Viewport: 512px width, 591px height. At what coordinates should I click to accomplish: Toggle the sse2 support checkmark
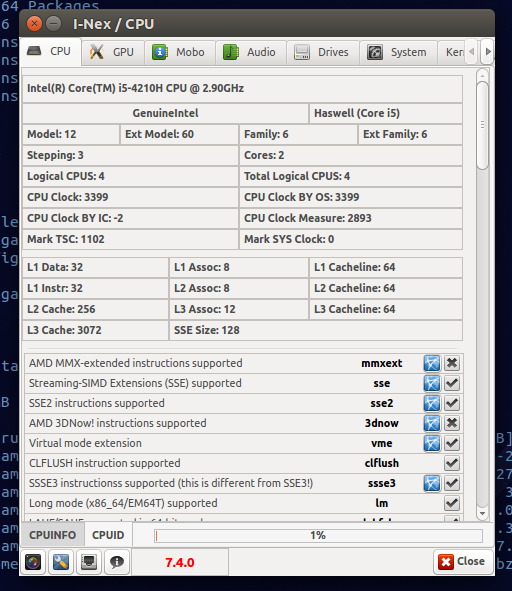click(x=452, y=403)
